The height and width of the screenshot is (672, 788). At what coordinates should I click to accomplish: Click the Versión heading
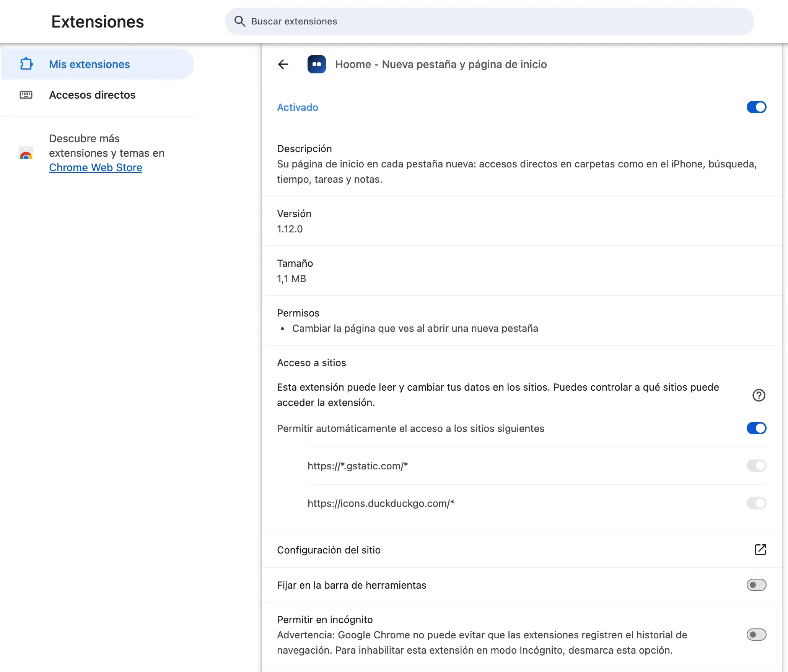click(x=294, y=214)
